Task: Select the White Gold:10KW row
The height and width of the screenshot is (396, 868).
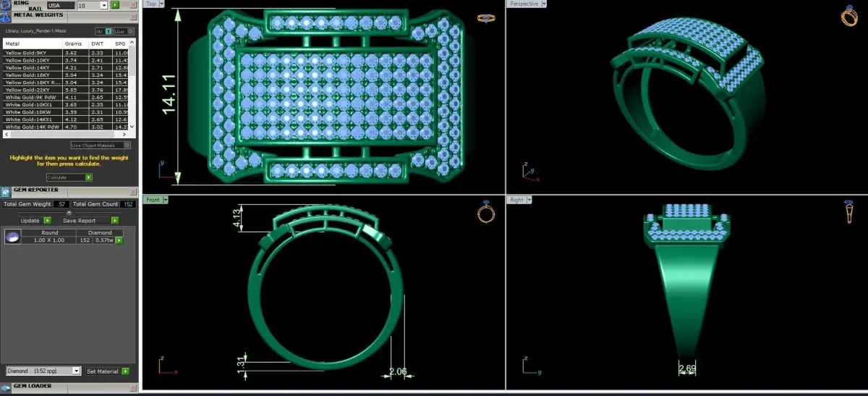Action: [x=67, y=112]
